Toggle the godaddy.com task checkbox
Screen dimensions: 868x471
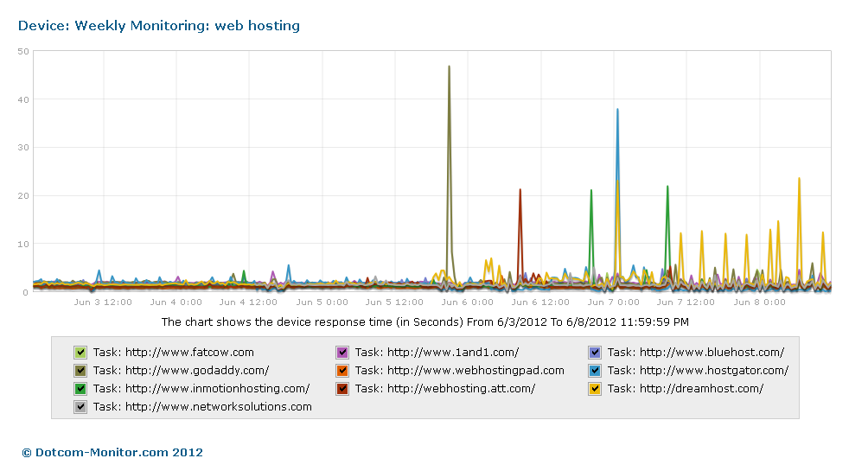point(80,371)
